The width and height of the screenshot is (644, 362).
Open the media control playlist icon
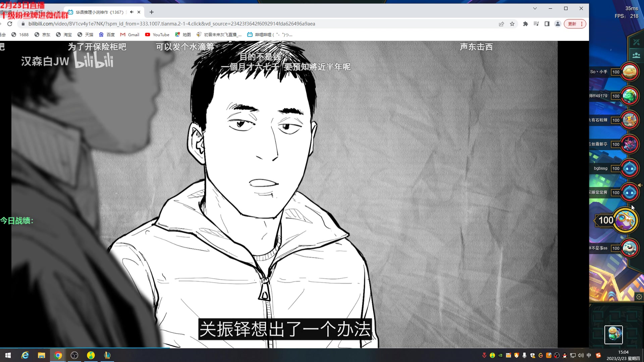click(536, 24)
